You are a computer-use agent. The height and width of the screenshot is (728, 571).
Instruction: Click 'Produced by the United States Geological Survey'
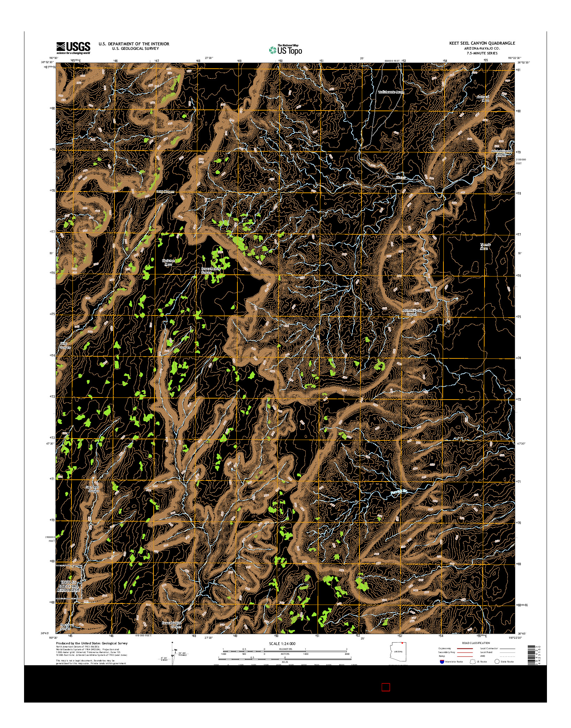pyautogui.click(x=92, y=643)
